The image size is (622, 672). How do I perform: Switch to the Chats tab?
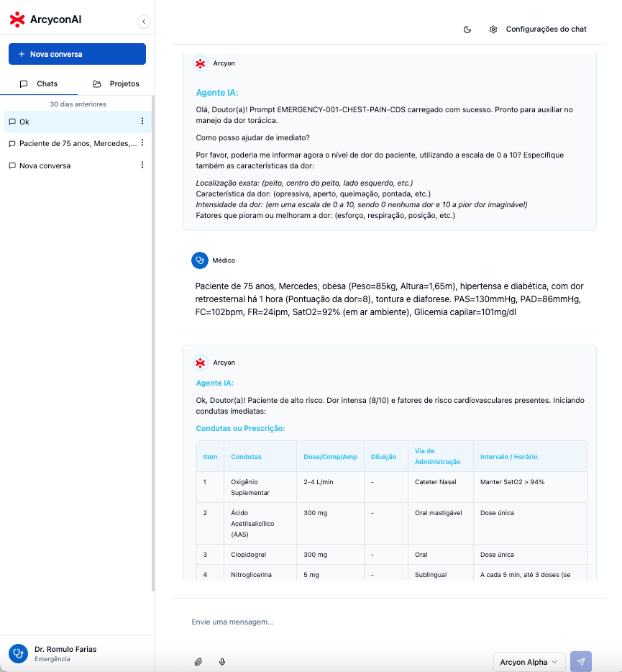point(39,83)
